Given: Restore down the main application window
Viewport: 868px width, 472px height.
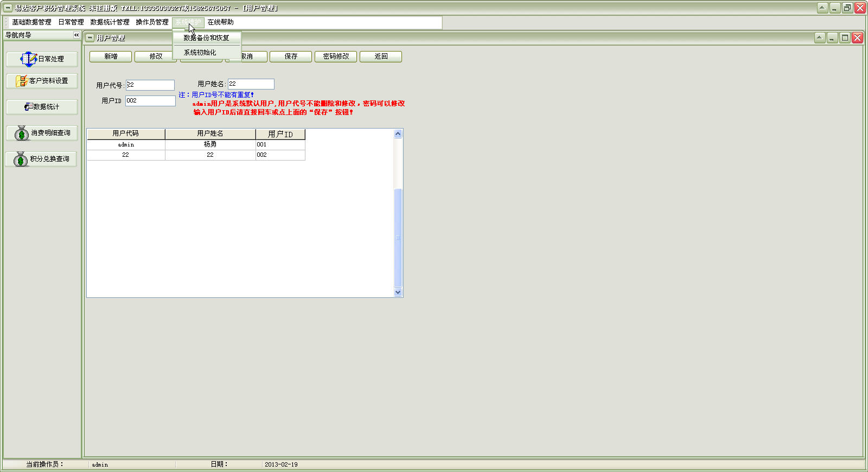Looking at the screenshot, I should click(847, 8).
